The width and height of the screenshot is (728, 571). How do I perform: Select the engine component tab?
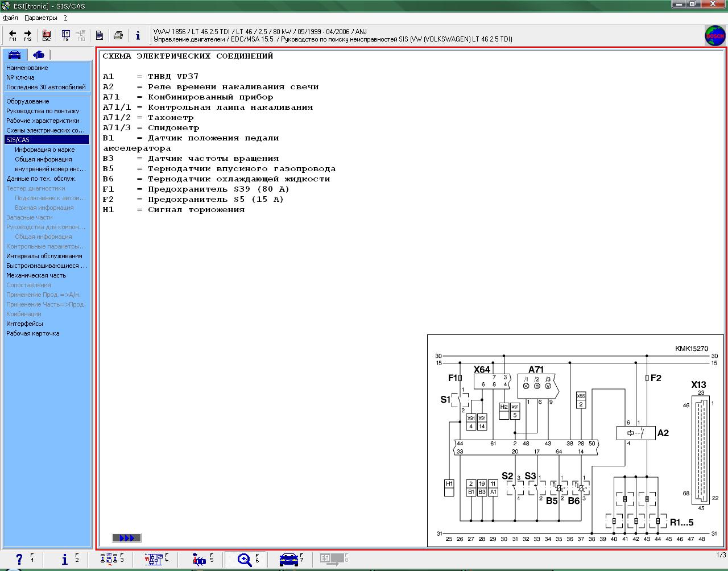coord(38,55)
